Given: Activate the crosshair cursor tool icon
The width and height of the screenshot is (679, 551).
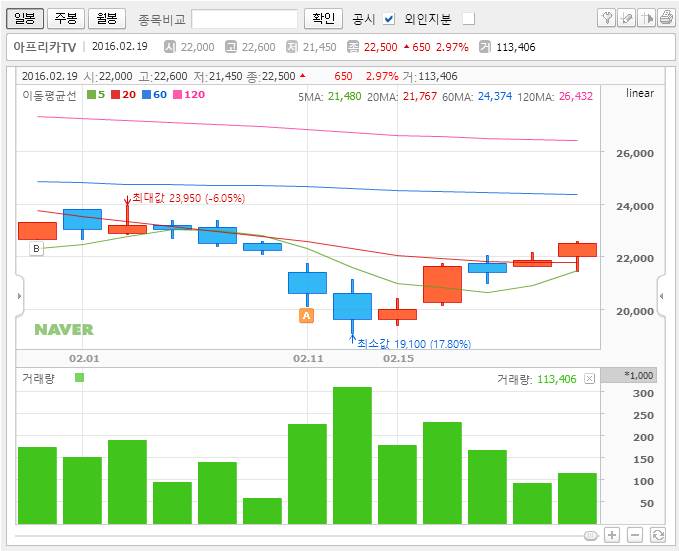Looking at the screenshot, I should pyautogui.click(x=646, y=18).
